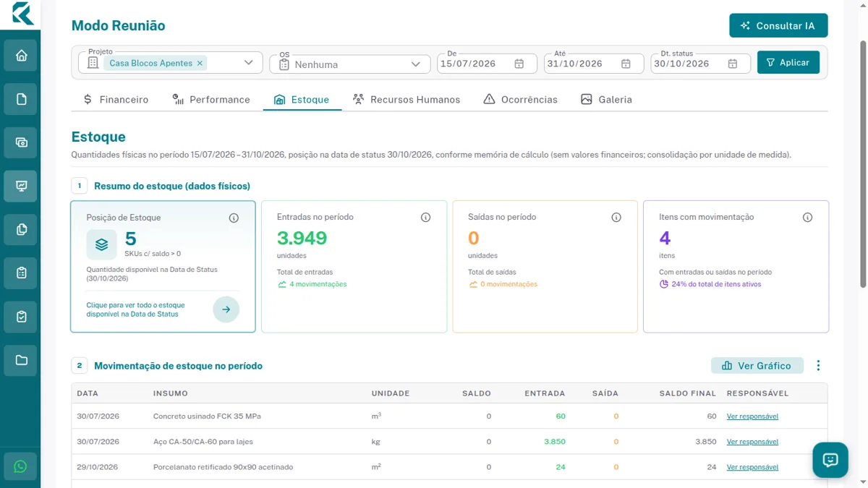Screen dimensions: 868x488
Task: Remove the Casa Blocos Apentes project chip
Action: point(200,63)
